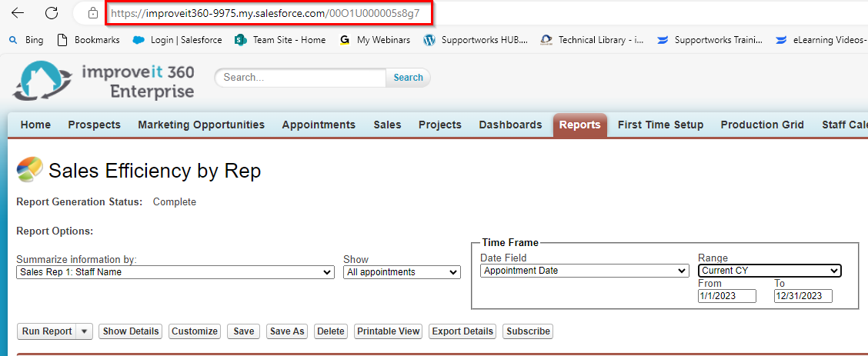Open the Prospects tab
Image resolution: width=868 pixels, height=356 pixels.
coord(94,125)
